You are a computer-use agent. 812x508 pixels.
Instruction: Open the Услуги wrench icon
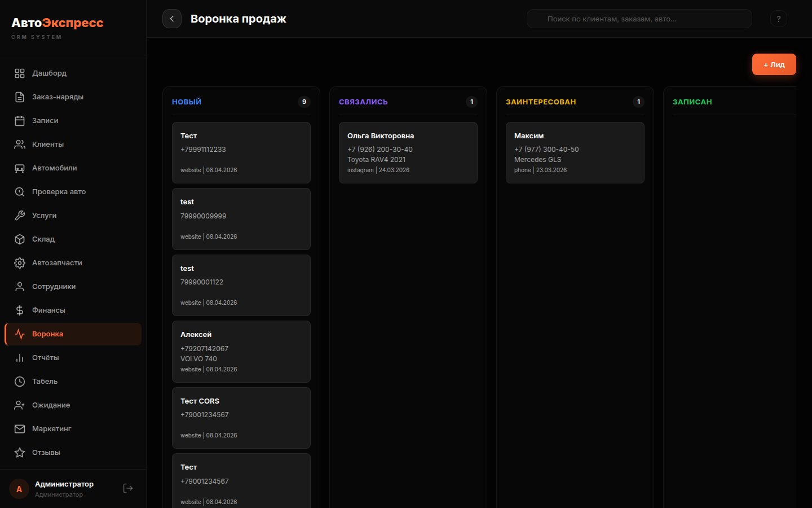pyautogui.click(x=20, y=215)
